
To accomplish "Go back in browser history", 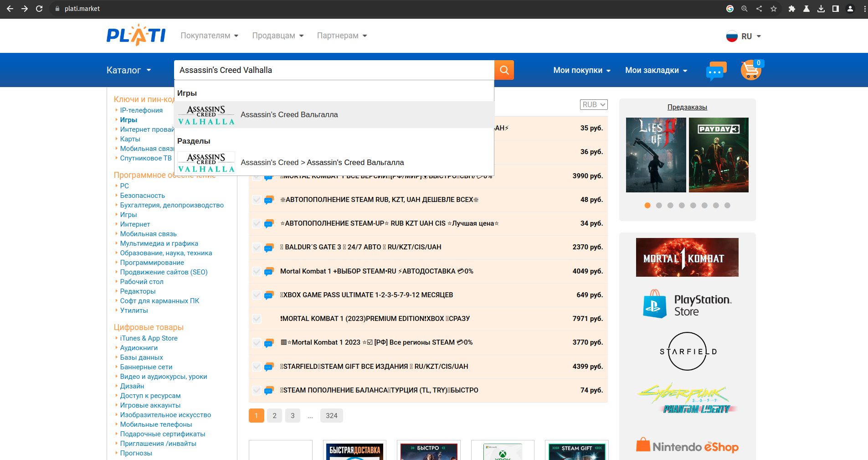I will coord(10,9).
